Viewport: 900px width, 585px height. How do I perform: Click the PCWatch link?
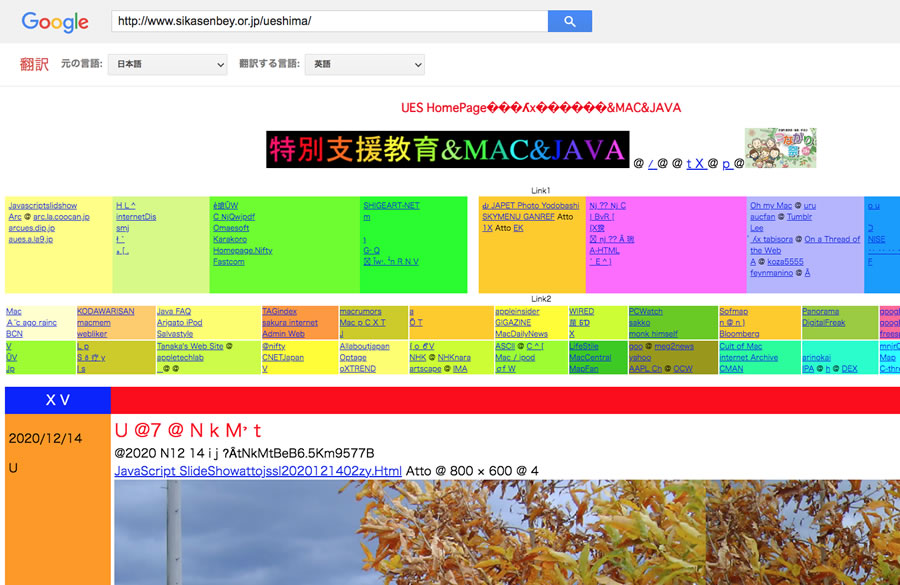(646, 311)
